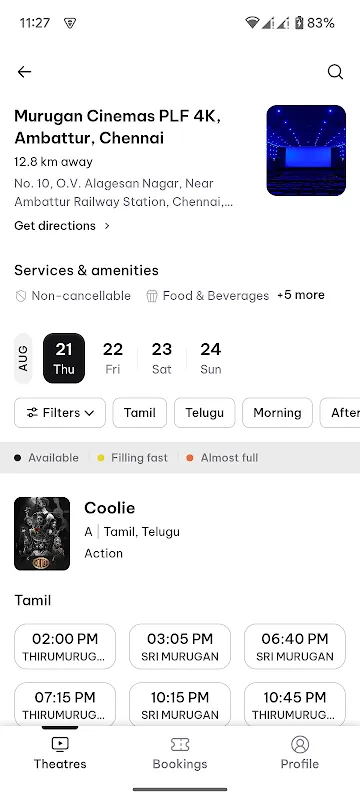The width and height of the screenshot is (360, 800).
Task: Tap the Non-cancellable shield icon
Action: tap(21, 296)
